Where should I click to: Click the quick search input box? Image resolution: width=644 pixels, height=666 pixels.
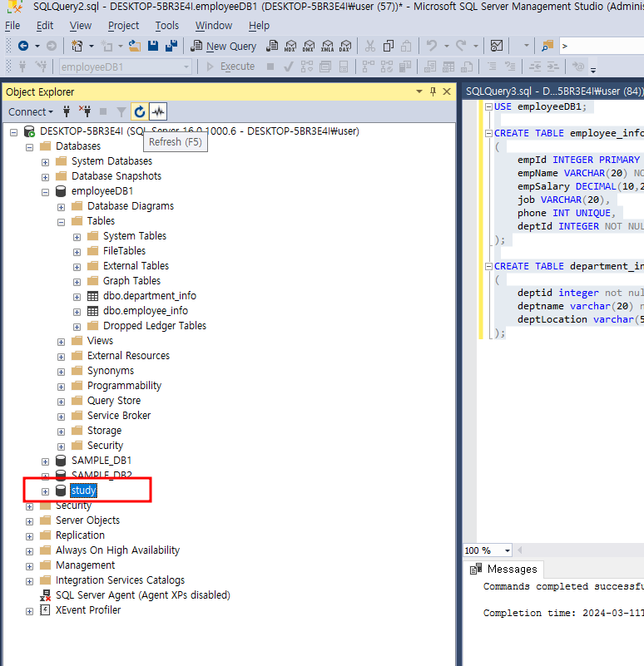(x=602, y=46)
